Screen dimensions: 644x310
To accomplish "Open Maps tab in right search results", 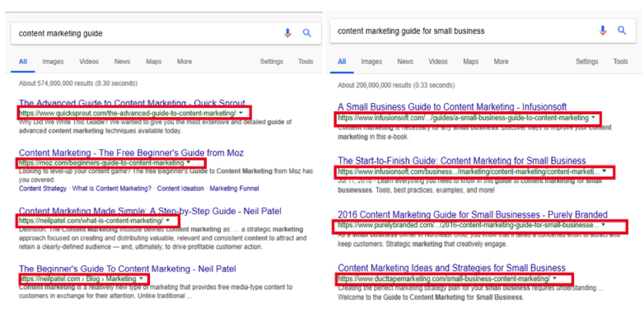I will 471,61.
